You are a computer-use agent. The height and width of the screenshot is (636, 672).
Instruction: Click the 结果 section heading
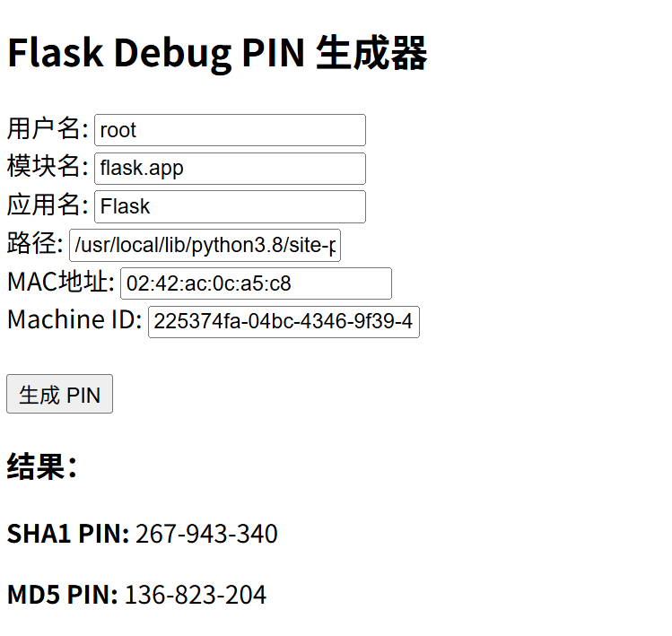(41, 466)
